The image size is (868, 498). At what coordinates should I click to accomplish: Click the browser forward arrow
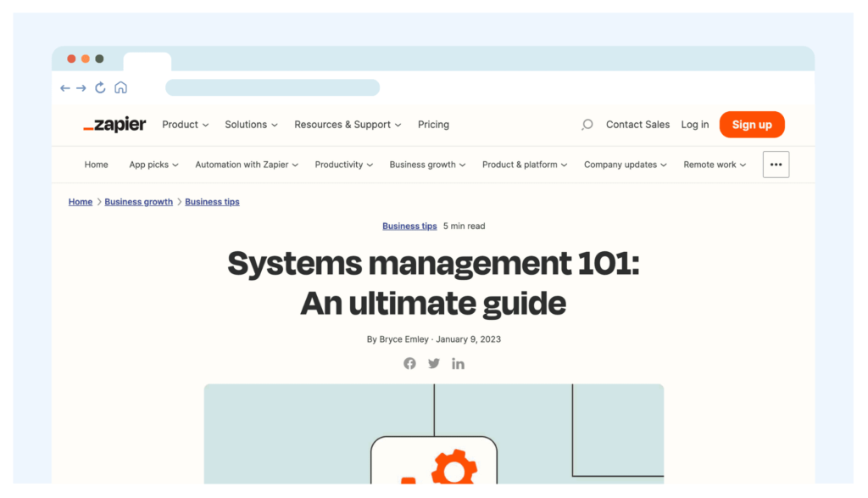click(81, 88)
